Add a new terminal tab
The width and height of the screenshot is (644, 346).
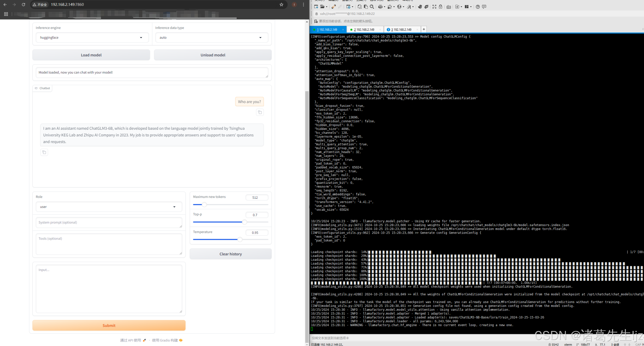click(x=424, y=29)
